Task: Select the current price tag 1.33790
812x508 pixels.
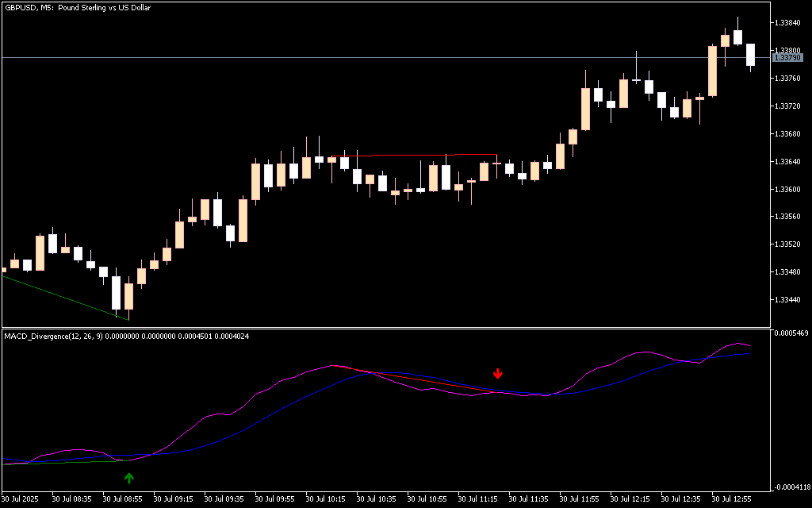Action: click(787, 58)
